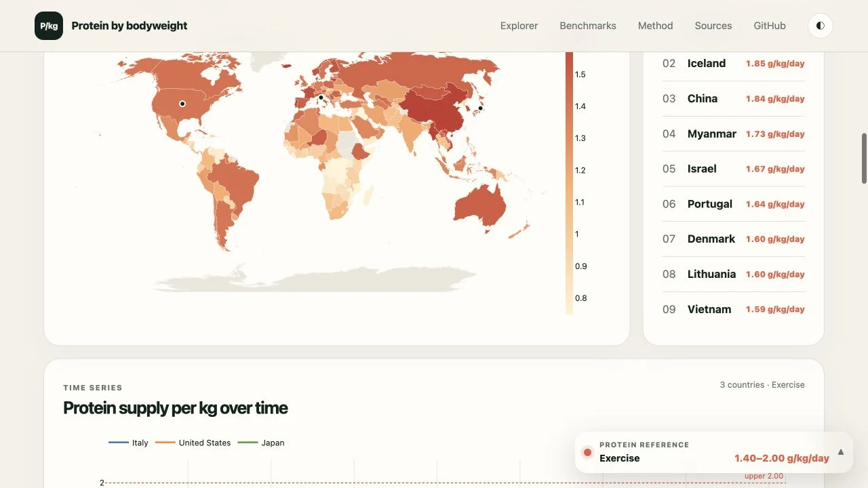This screenshot has width=868, height=488.
Task: Toggle the Italy series in the legend
Action: point(128,443)
